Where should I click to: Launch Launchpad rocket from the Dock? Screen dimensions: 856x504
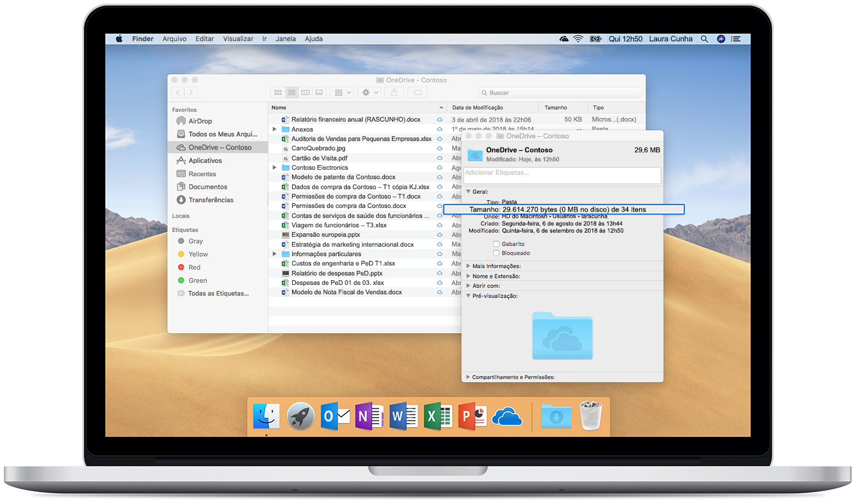coord(300,416)
